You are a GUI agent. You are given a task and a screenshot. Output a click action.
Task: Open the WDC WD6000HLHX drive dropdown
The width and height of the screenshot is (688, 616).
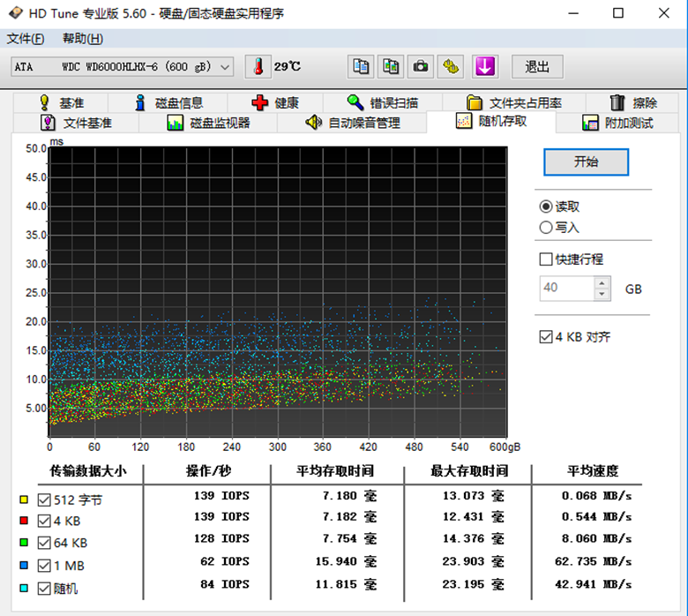(122, 67)
